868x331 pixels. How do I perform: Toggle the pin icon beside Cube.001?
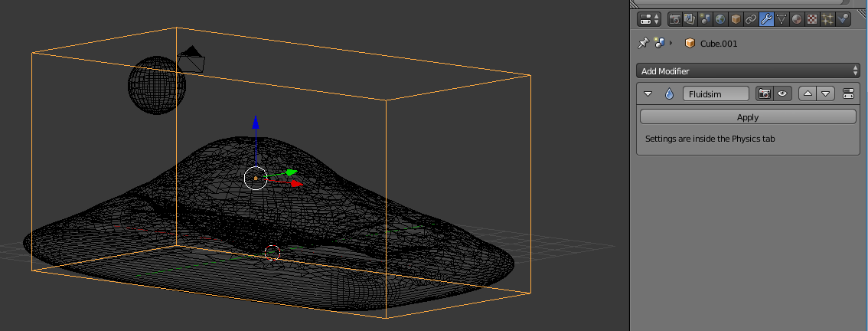643,44
